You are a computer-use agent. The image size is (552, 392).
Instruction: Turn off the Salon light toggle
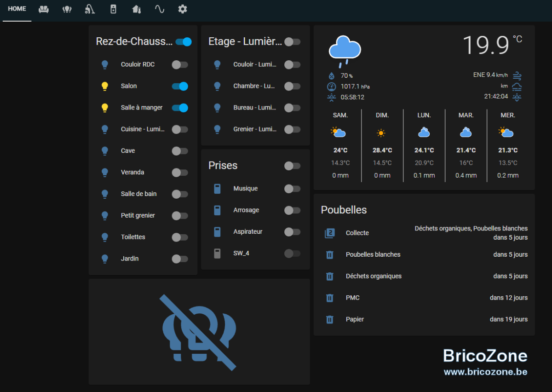(180, 86)
